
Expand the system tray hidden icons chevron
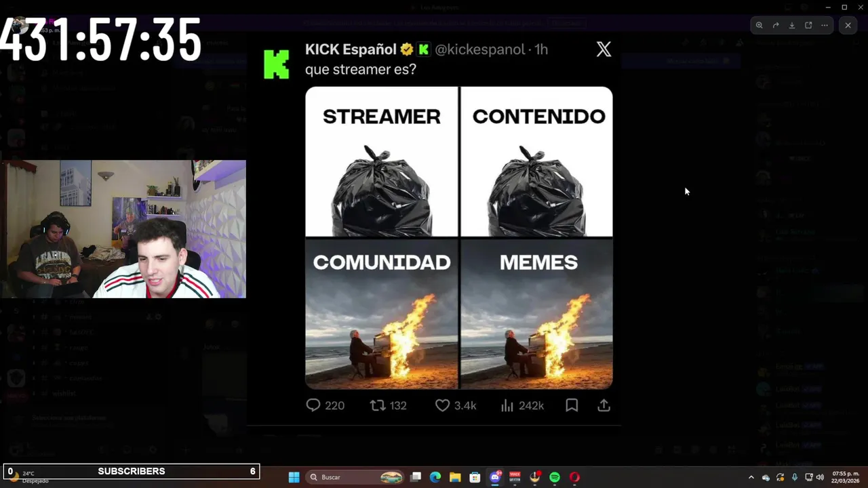tap(751, 477)
